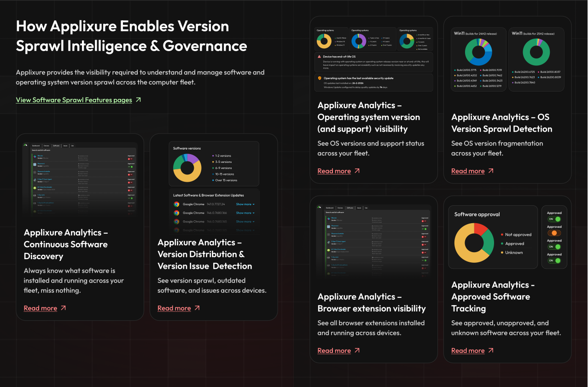Click 6-9 versions legend entry
The width and height of the screenshot is (588, 387).
pyautogui.click(x=221, y=168)
